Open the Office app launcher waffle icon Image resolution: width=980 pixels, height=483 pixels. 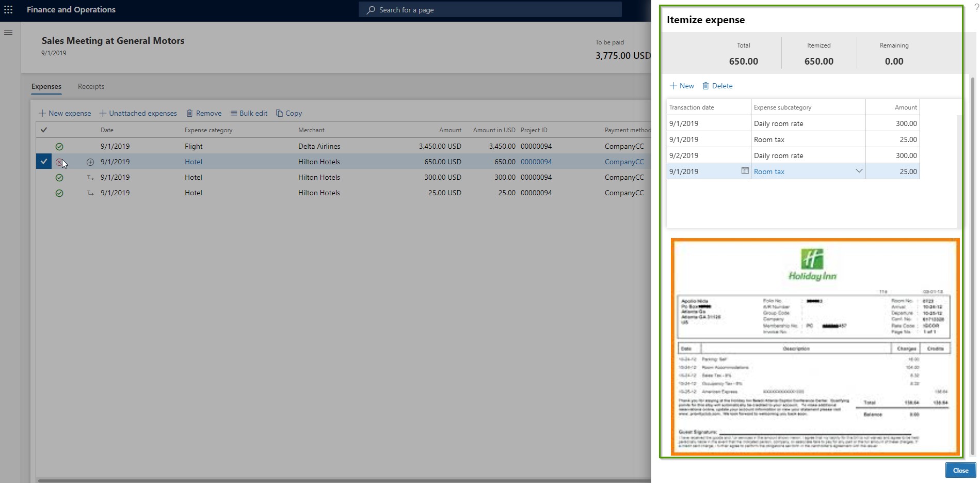point(8,9)
